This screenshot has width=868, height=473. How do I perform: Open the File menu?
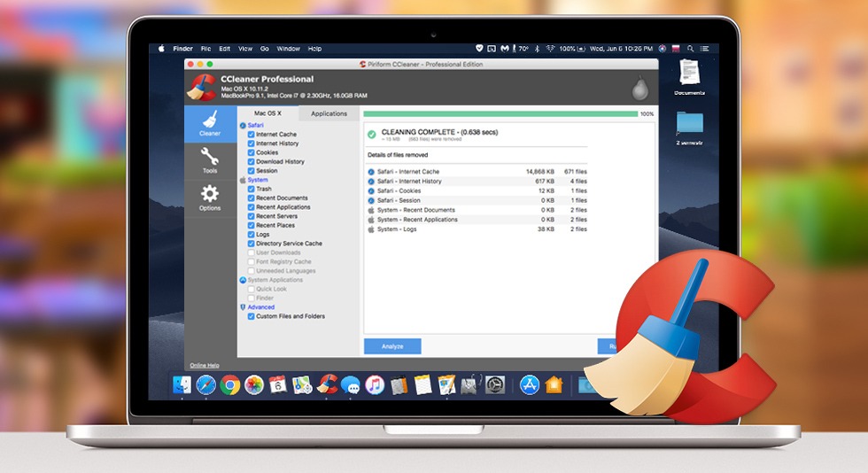click(x=205, y=49)
